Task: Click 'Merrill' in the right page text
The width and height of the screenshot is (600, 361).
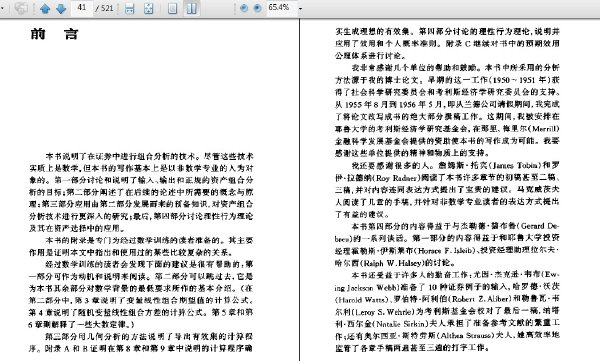Action: (x=544, y=129)
